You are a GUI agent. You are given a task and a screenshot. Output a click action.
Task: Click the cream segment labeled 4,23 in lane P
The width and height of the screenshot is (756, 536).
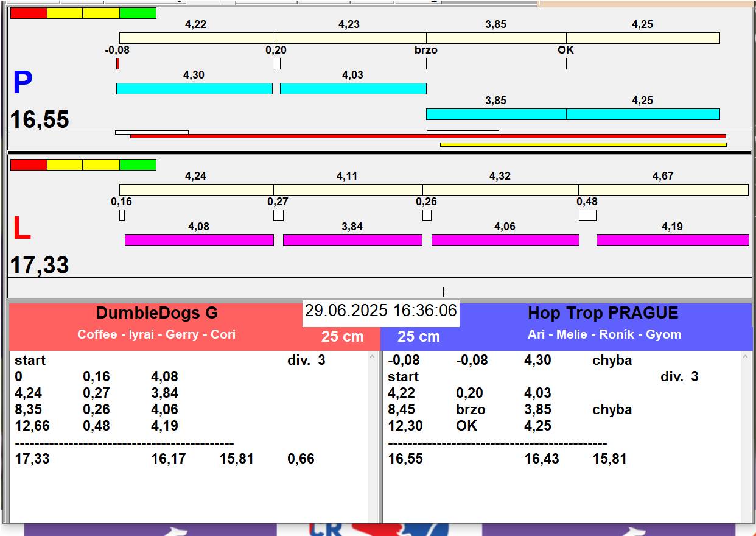pyautogui.click(x=349, y=38)
